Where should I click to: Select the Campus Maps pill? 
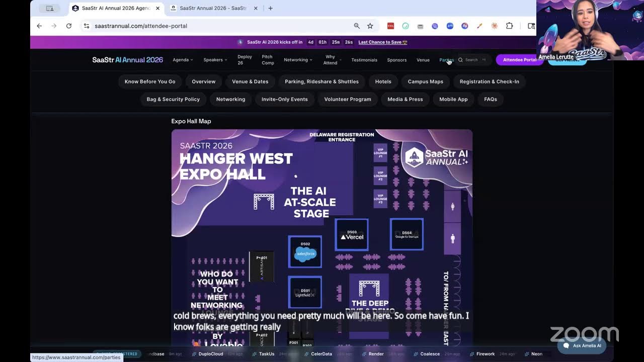click(x=426, y=81)
